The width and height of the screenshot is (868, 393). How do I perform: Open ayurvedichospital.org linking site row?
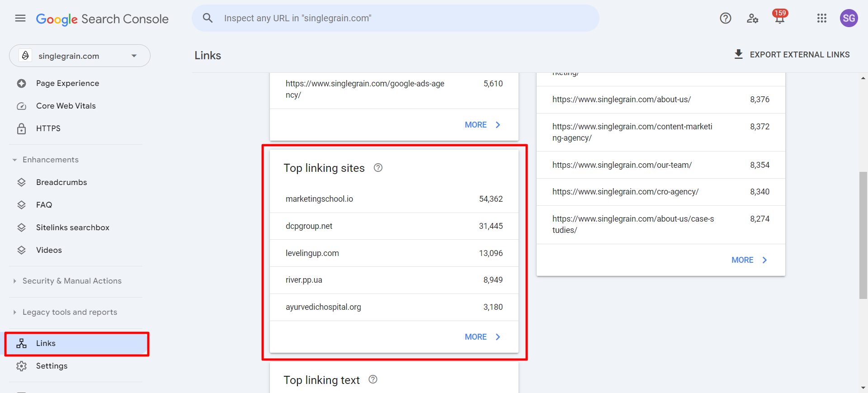click(394, 307)
